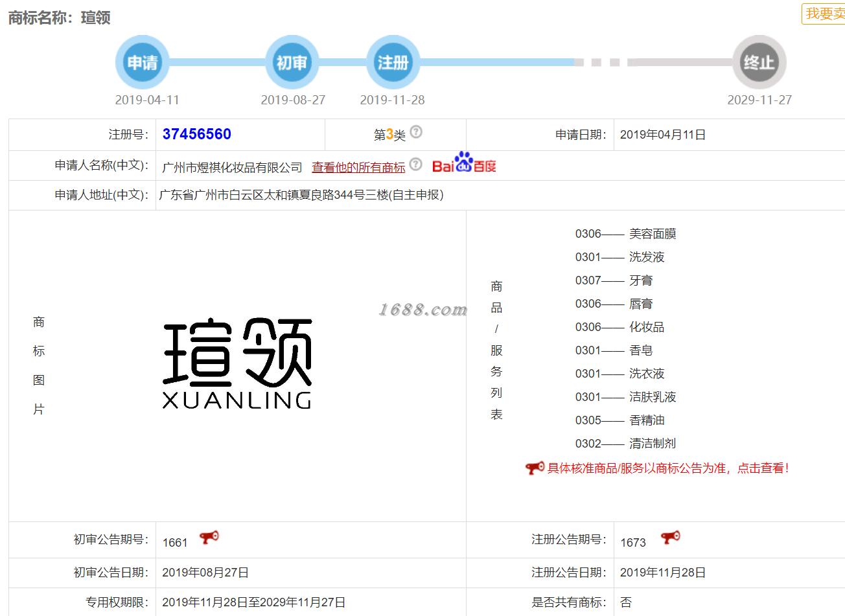Viewport: 845px width, 616px height.
Task: Click the 注册 timeline stage circle
Action: tap(393, 62)
